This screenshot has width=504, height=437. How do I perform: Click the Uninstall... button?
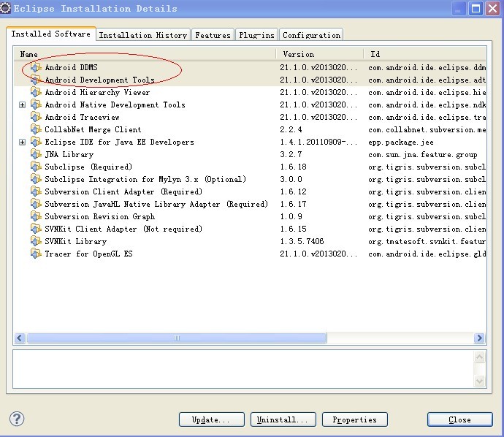click(x=283, y=419)
